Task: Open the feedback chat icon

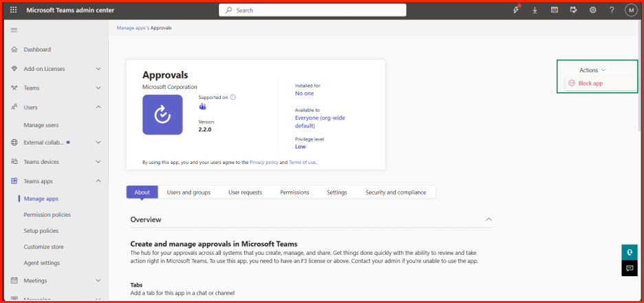Action: click(630, 268)
